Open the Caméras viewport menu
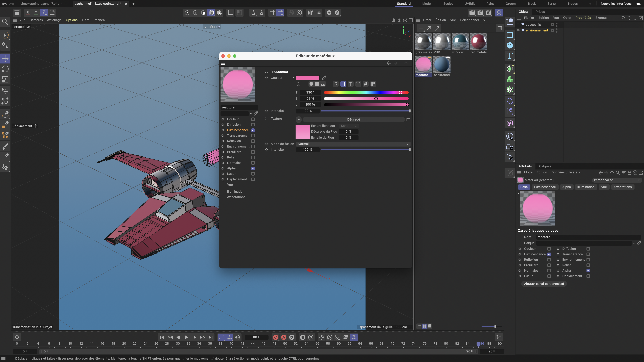644x362 pixels. (36, 20)
